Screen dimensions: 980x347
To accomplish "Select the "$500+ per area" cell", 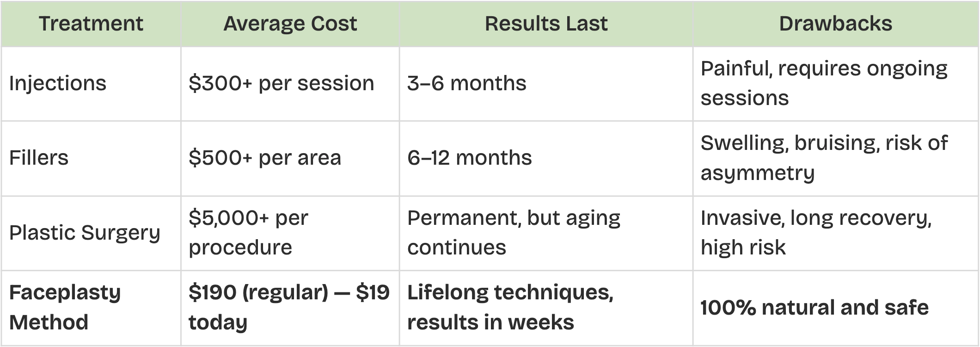I will 265,158.
